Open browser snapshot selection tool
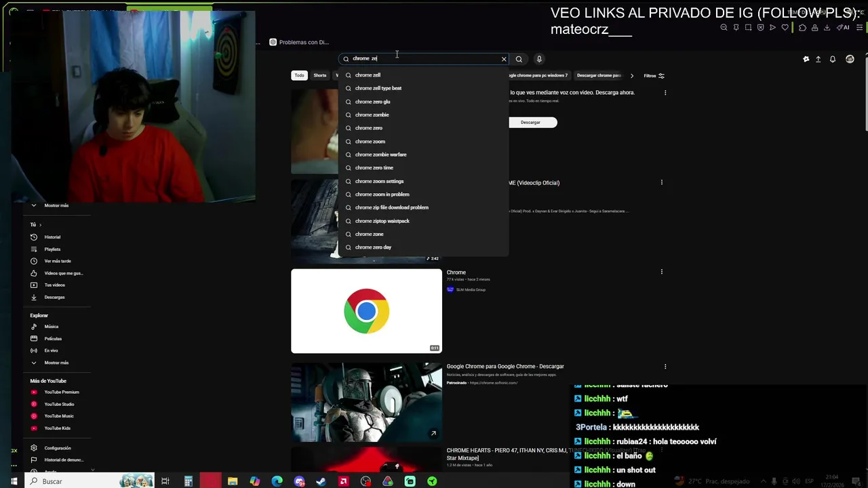868x488 pixels. tap(748, 28)
